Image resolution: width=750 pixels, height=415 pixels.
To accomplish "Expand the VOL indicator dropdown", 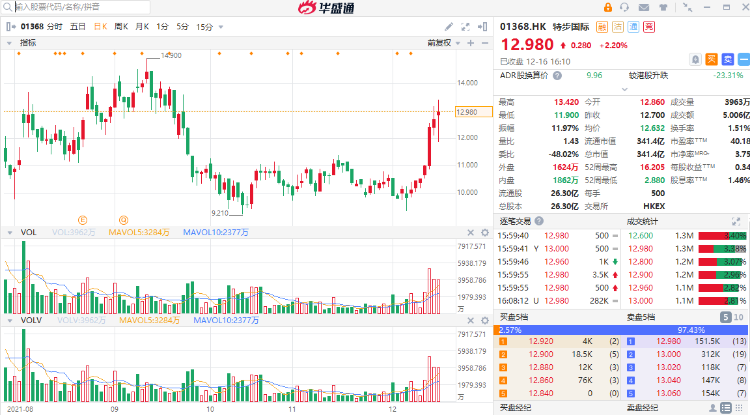I will pyautogui.click(x=10, y=233).
